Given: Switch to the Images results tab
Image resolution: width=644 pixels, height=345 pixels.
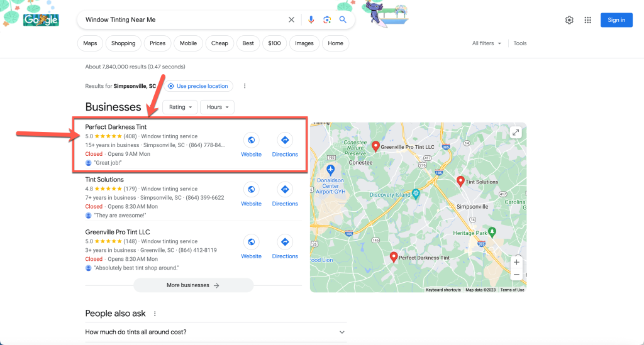Looking at the screenshot, I should [x=304, y=43].
